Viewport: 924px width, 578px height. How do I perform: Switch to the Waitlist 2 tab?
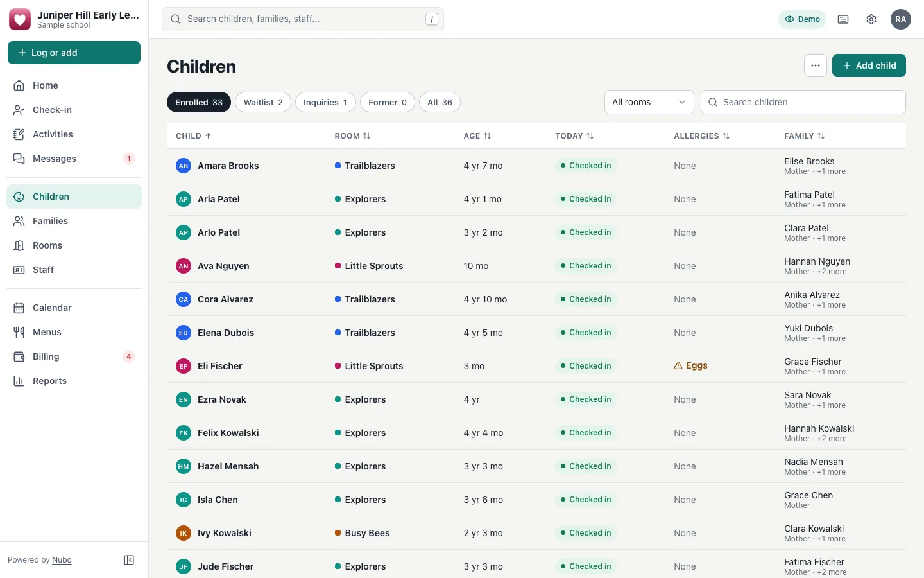[x=263, y=102]
